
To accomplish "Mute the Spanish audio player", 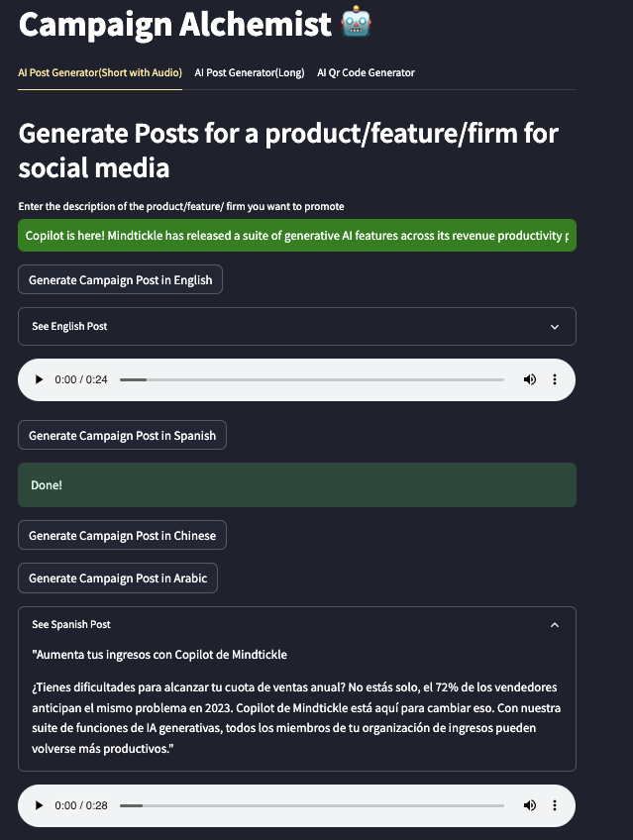I will coord(530,805).
